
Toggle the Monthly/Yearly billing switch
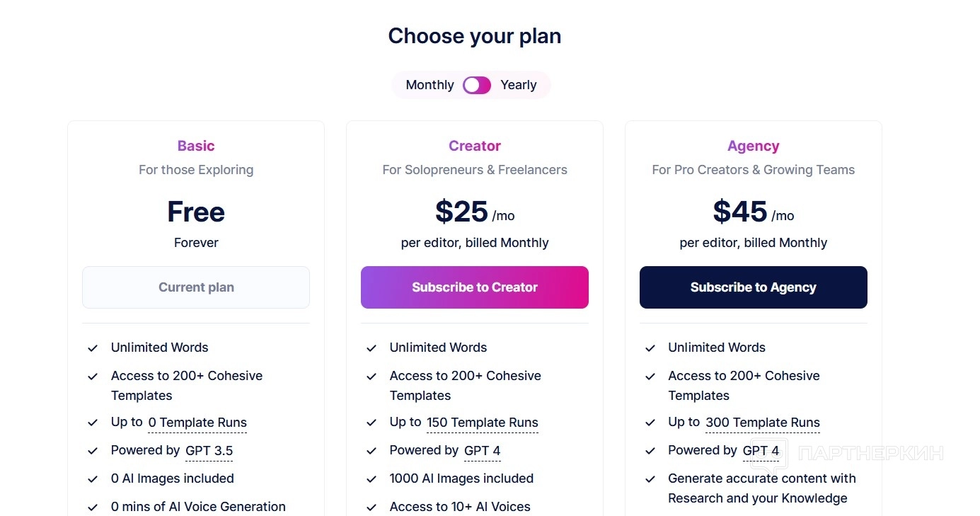point(476,85)
